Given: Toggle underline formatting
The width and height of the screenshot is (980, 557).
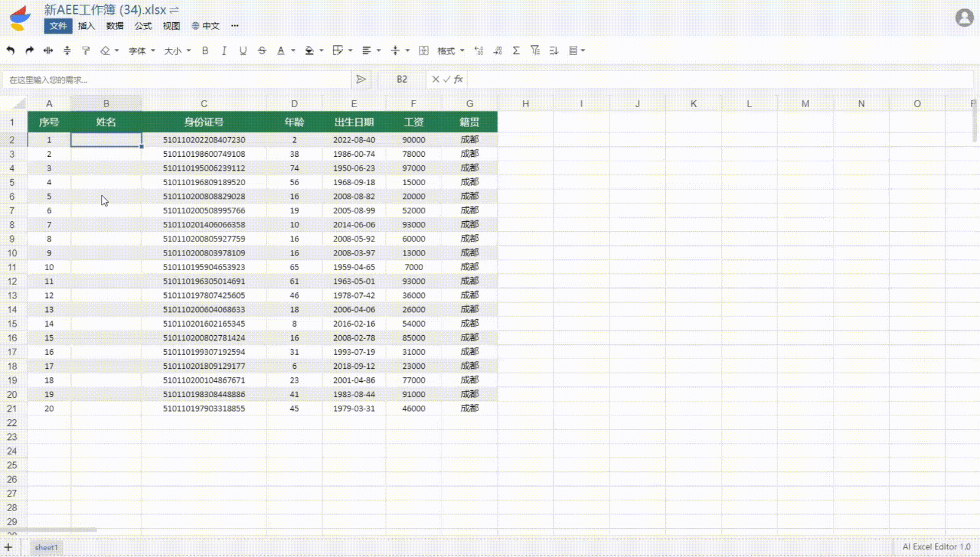Looking at the screenshot, I should (242, 50).
